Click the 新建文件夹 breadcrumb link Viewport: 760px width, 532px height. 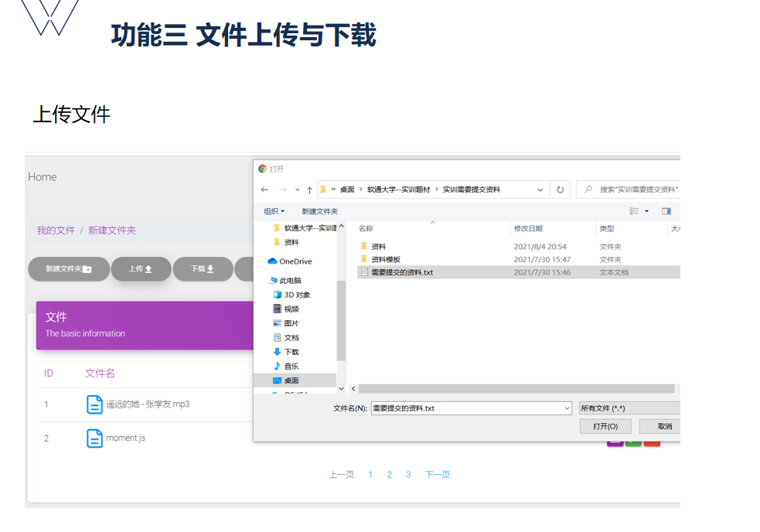(x=112, y=230)
